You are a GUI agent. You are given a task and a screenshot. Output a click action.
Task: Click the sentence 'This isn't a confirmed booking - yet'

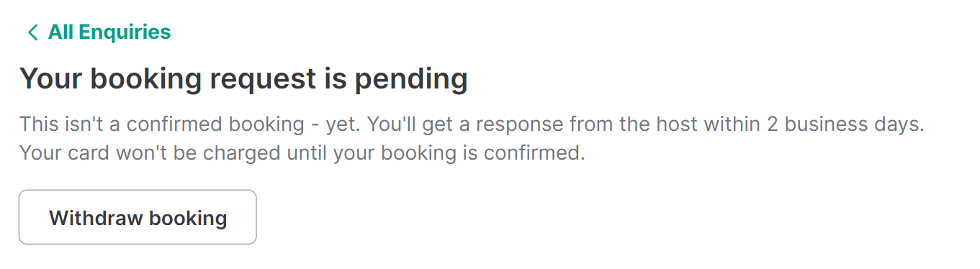point(190,124)
